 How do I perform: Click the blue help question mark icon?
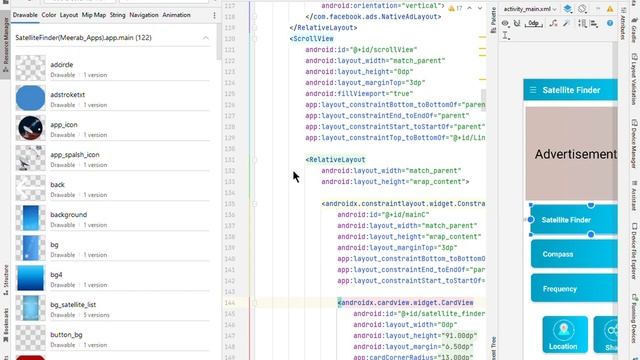click(x=610, y=23)
